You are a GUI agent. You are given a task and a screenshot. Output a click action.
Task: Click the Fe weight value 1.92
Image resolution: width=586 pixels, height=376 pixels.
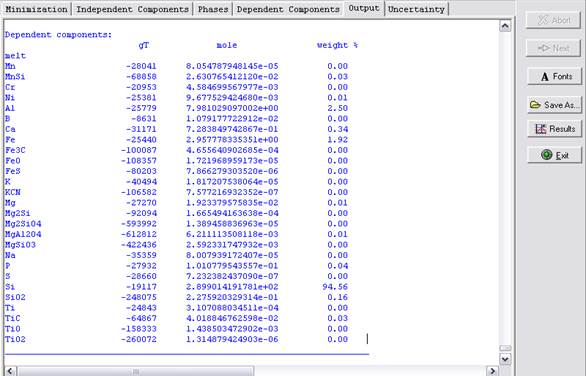[x=337, y=139]
